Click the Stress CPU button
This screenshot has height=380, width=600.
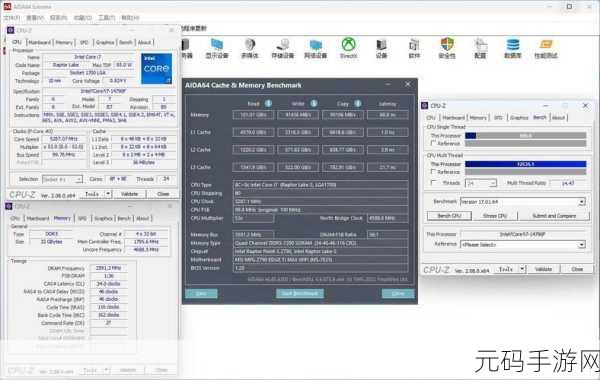click(495, 216)
